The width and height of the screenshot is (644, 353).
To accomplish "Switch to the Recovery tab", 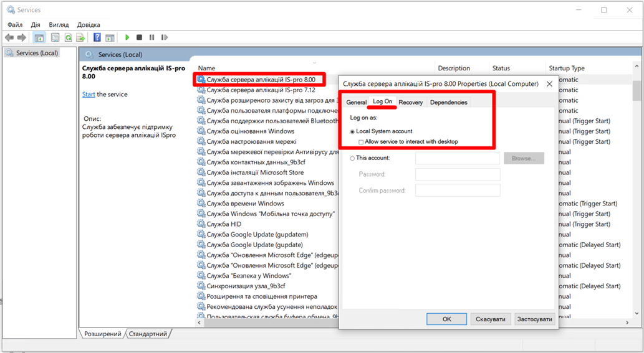I will click(411, 102).
